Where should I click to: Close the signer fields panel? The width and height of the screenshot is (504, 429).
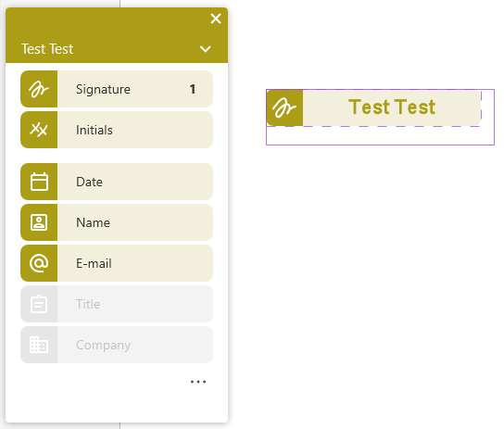click(x=216, y=19)
